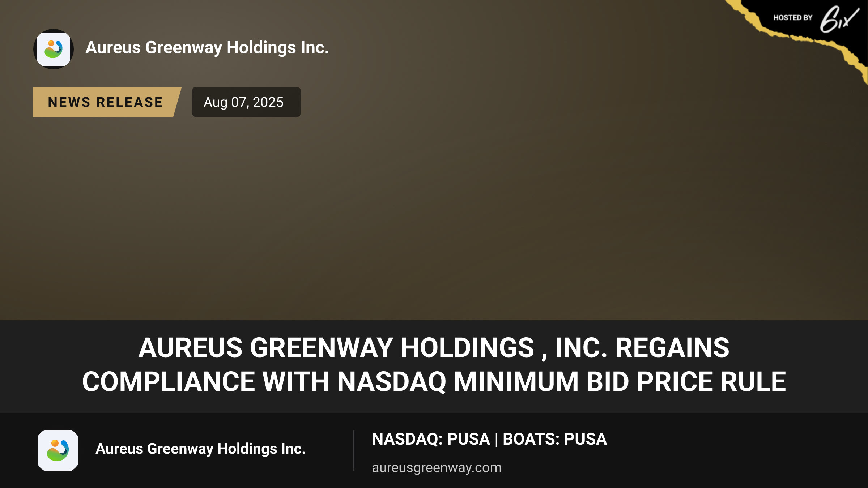This screenshot has width=868, height=488.
Task: Click the pipe separator between the ticker symbols
Action: (x=496, y=440)
